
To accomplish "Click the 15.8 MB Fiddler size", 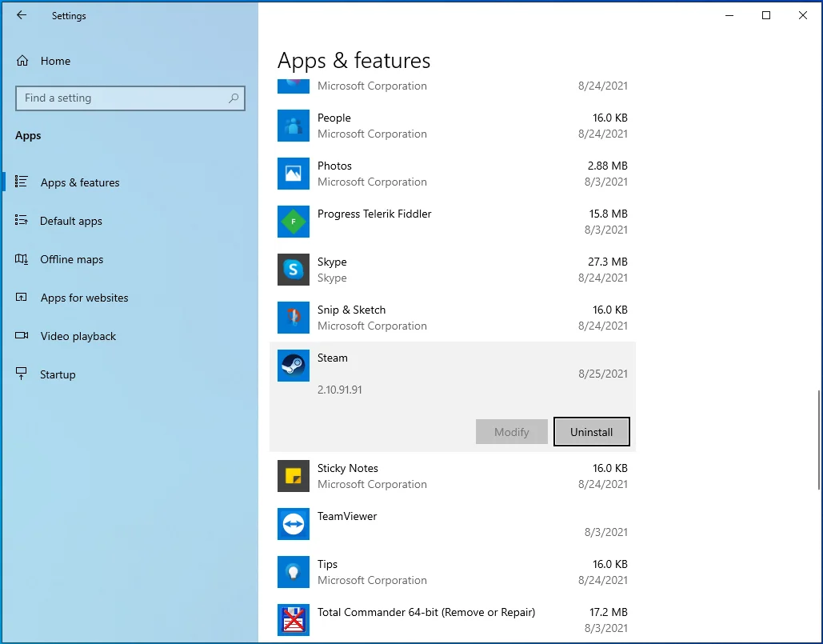I will click(x=608, y=214).
